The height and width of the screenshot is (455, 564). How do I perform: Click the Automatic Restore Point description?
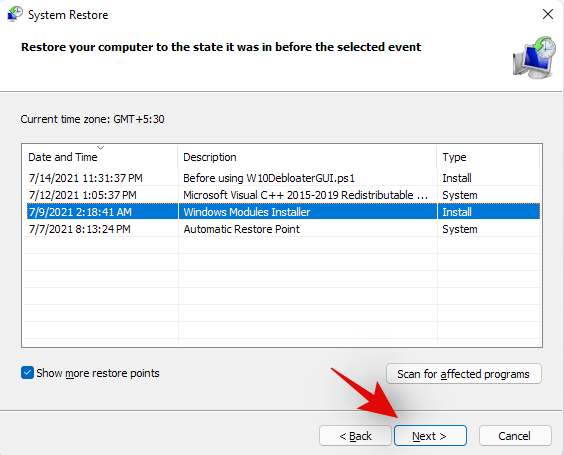[241, 229]
